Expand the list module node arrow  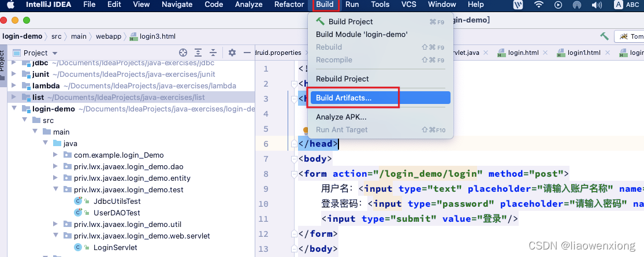pos(13,97)
